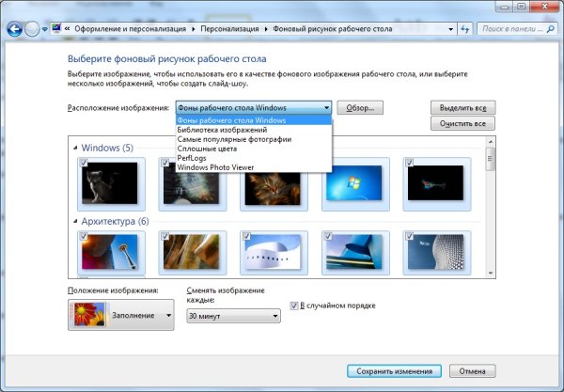Viewport: 564px width, 392px height.
Task: Uncheck the black kitten wallpaper checkbox
Action: 84,163
